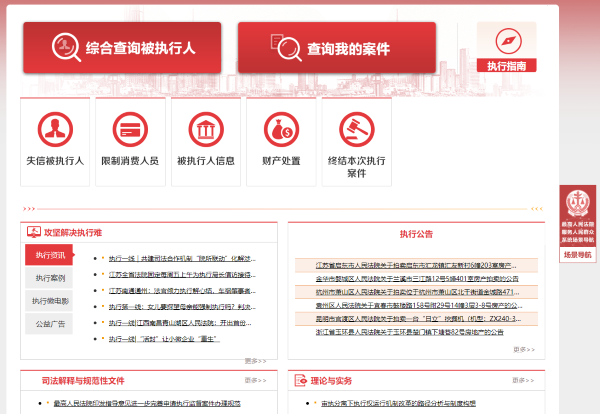Open 综合查询被执行人 search button

(x=122, y=48)
